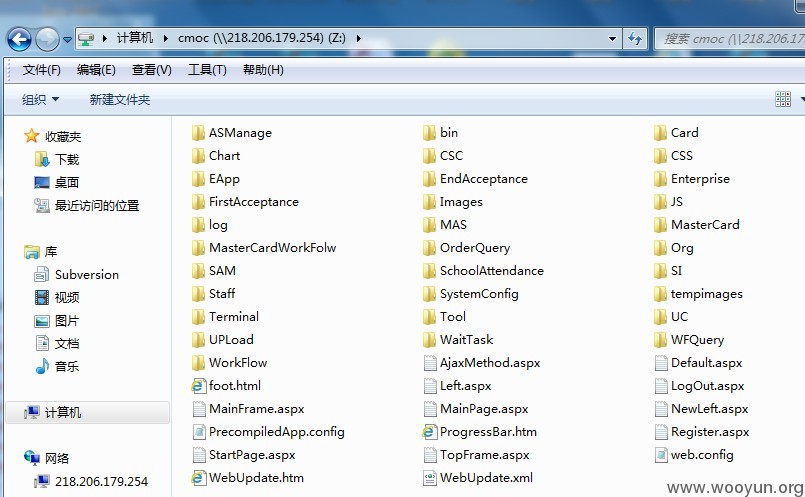The height and width of the screenshot is (497, 805).
Task: Click the change view icon in toolbar
Action: click(x=783, y=99)
